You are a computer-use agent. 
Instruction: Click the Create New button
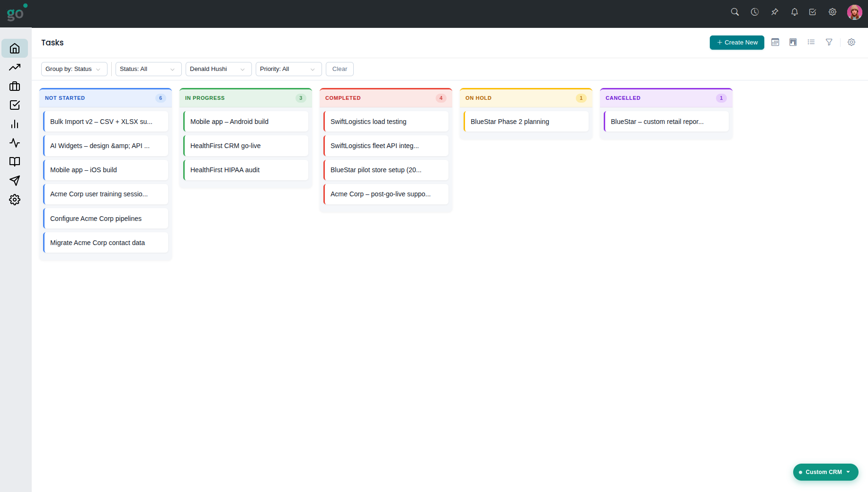pos(737,43)
